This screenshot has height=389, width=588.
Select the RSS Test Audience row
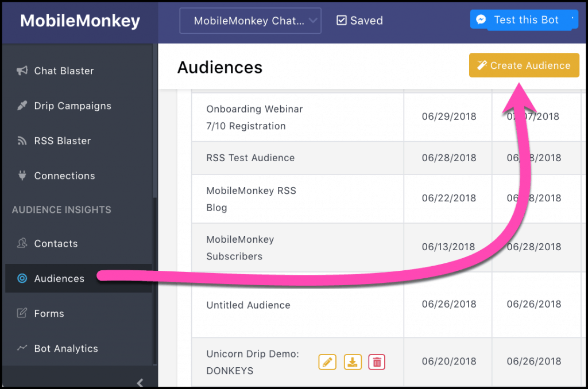pyautogui.click(x=250, y=158)
